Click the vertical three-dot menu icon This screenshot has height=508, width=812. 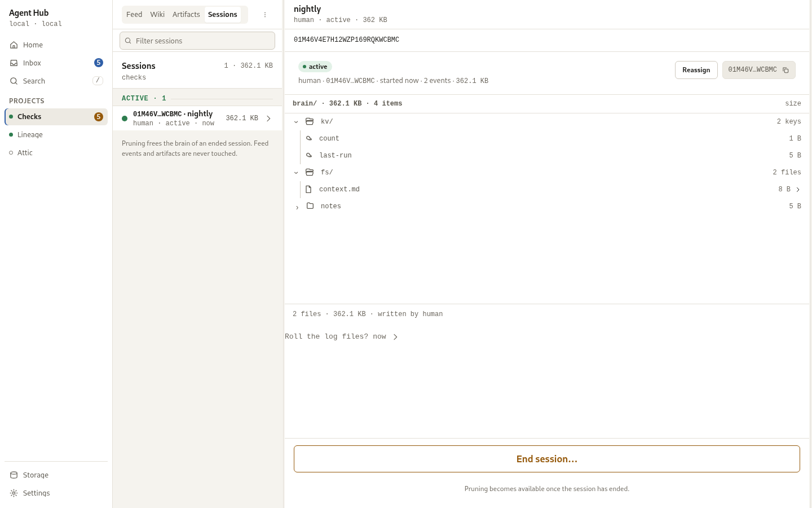point(265,15)
